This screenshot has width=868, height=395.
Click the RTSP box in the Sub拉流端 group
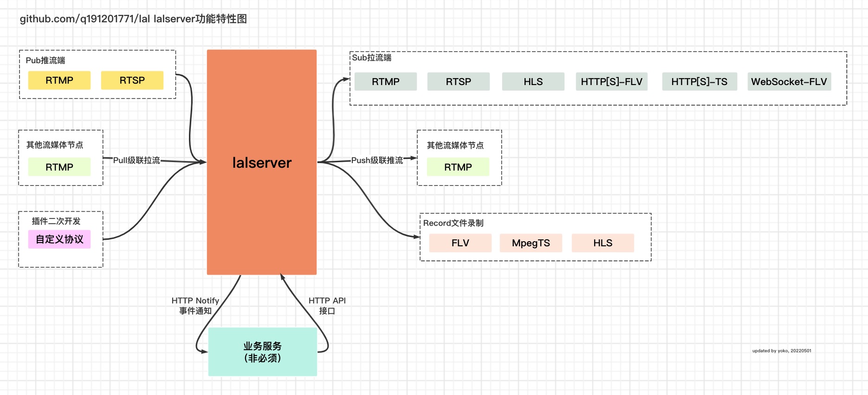pos(459,82)
